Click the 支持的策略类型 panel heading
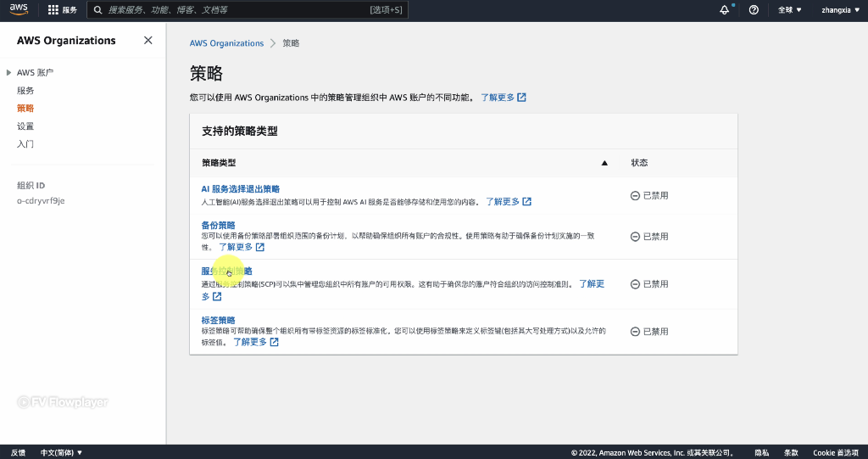The image size is (868, 459). [240, 132]
